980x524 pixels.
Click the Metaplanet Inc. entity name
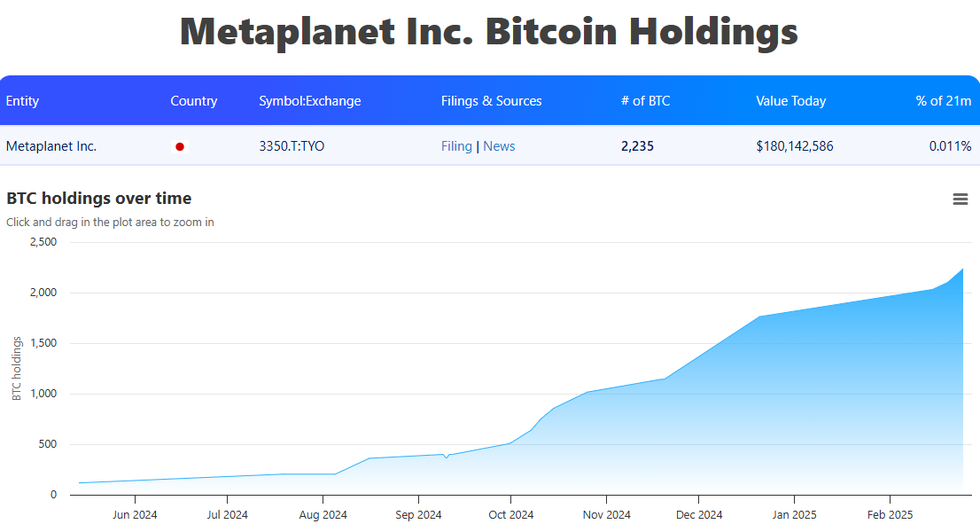tap(51, 146)
